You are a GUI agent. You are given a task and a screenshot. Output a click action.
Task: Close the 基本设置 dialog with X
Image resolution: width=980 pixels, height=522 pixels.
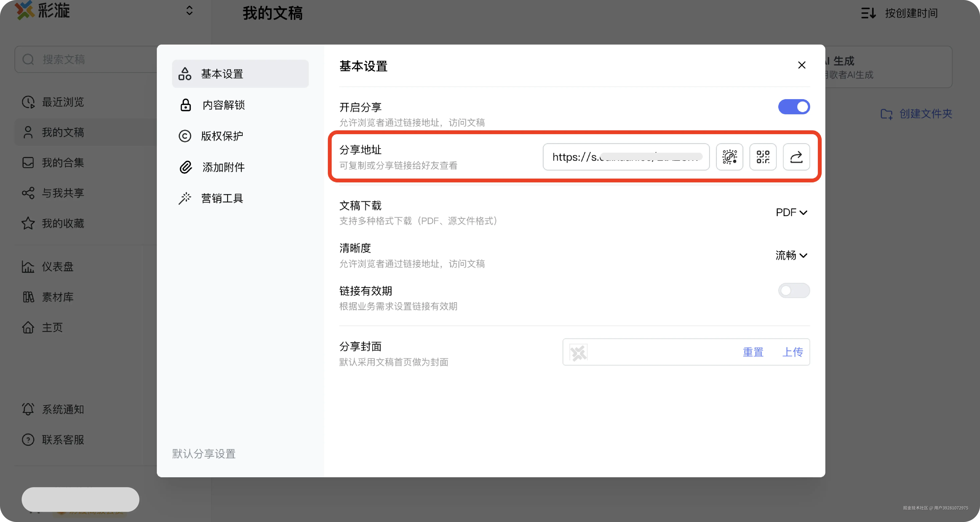[x=802, y=65]
